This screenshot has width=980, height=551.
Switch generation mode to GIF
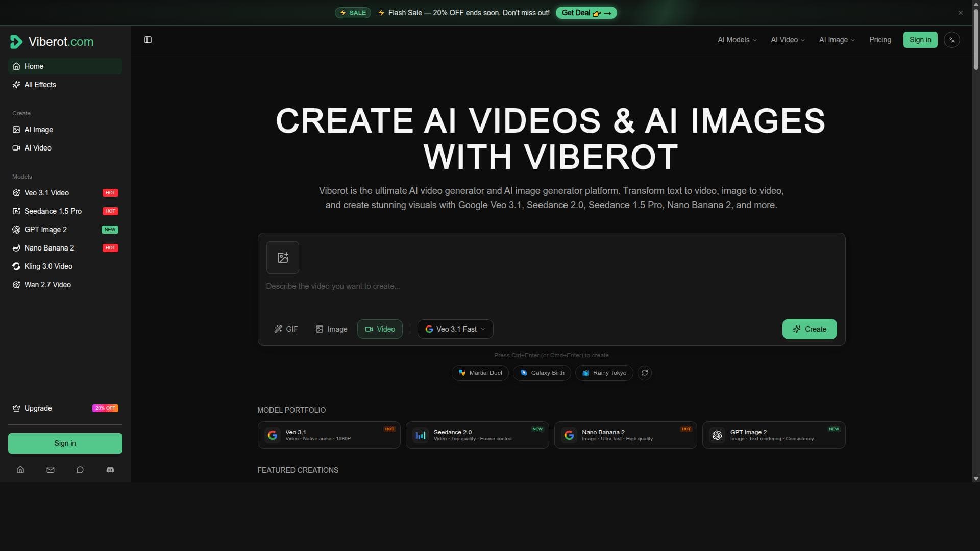click(x=286, y=329)
